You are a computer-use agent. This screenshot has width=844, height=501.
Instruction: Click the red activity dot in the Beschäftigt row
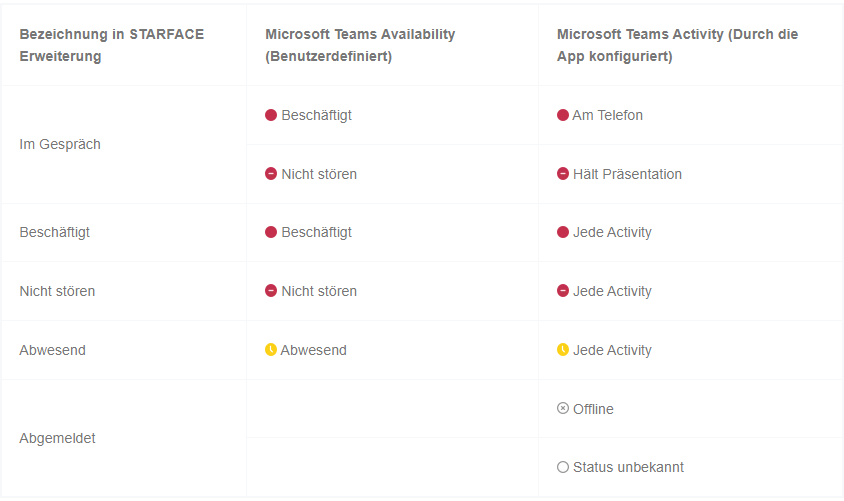pos(563,232)
